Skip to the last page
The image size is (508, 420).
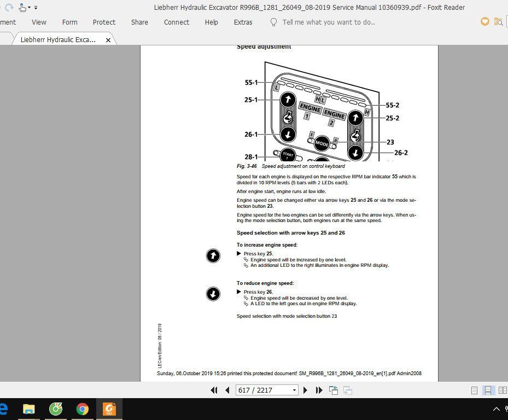tap(319, 390)
